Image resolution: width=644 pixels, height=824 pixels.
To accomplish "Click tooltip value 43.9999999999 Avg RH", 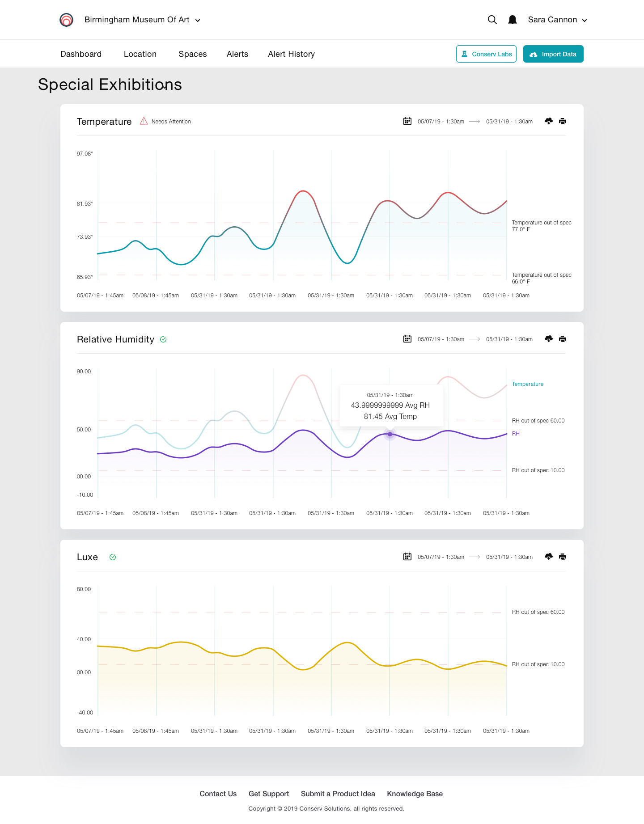I will [390, 405].
